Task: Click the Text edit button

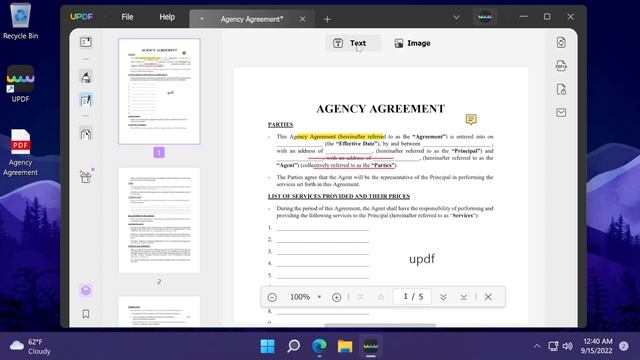Action: [353, 43]
